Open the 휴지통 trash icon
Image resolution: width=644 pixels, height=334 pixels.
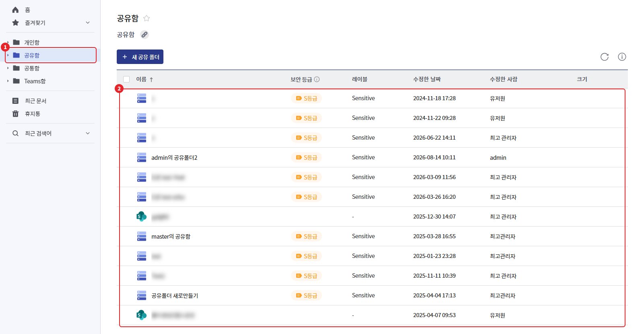(16, 113)
